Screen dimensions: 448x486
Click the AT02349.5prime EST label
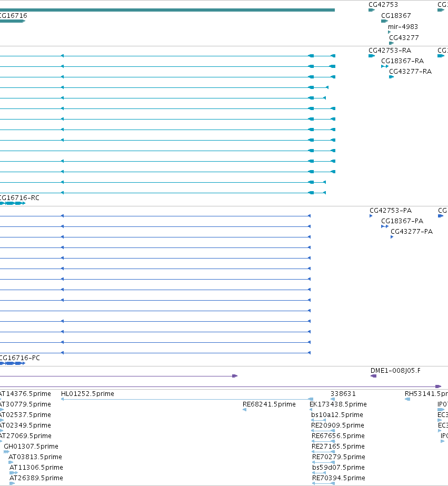pyautogui.click(x=25, y=425)
